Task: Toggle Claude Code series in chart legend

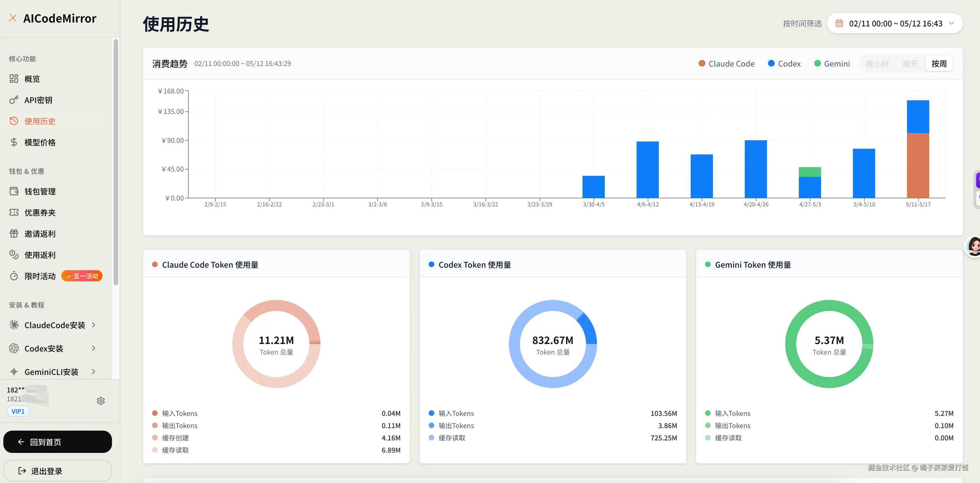Action: [x=727, y=64]
